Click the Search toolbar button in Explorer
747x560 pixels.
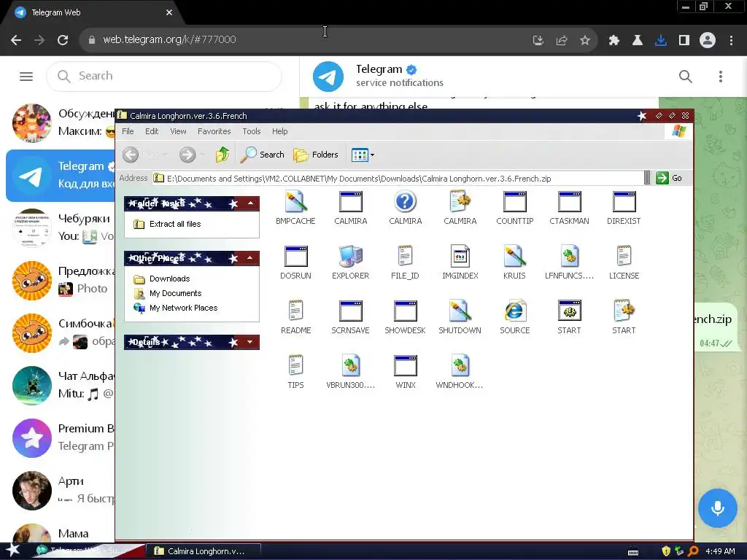pyautogui.click(x=262, y=155)
